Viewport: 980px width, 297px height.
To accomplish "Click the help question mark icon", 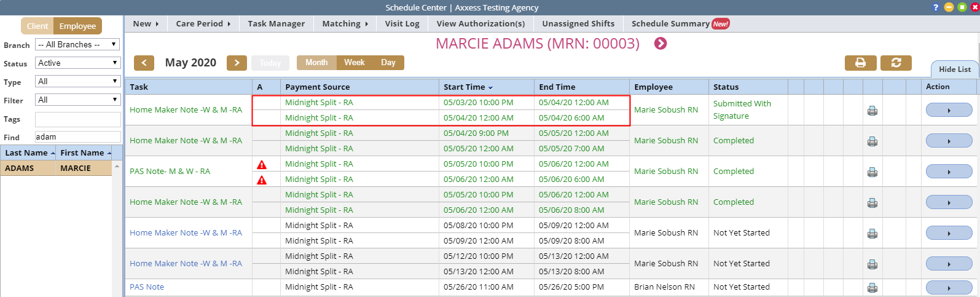I will [936, 7].
